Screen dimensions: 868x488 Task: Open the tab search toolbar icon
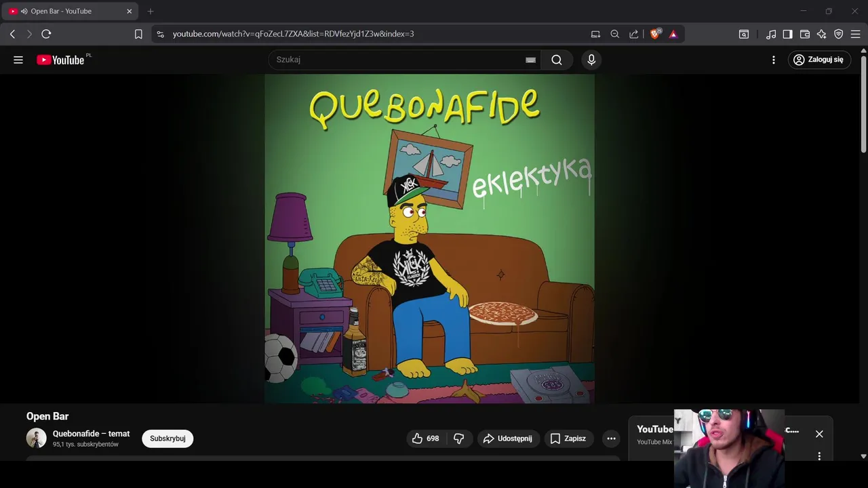[744, 34]
